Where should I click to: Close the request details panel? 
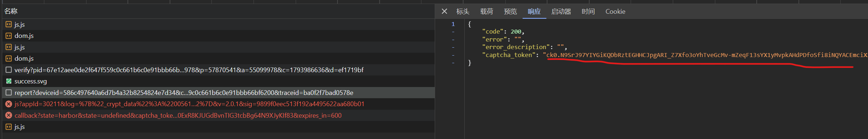point(444,11)
